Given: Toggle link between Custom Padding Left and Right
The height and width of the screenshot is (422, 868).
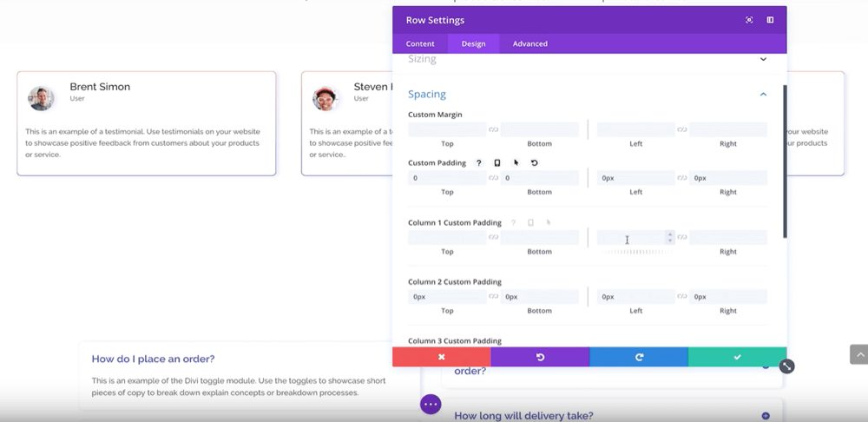Looking at the screenshot, I should (682, 178).
